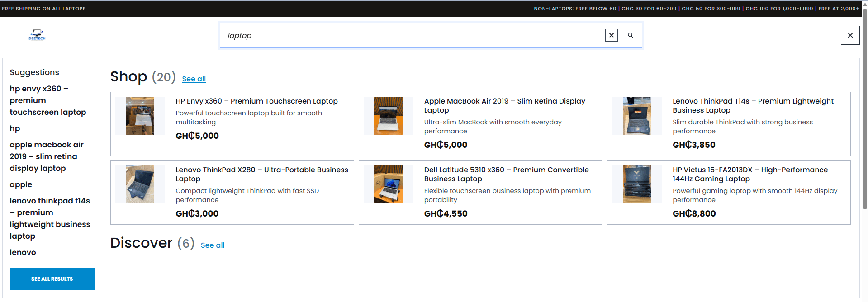Open Dell Latitude 5310 x360 thumbnail
The height and width of the screenshot is (302, 868).
(x=388, y=184)
